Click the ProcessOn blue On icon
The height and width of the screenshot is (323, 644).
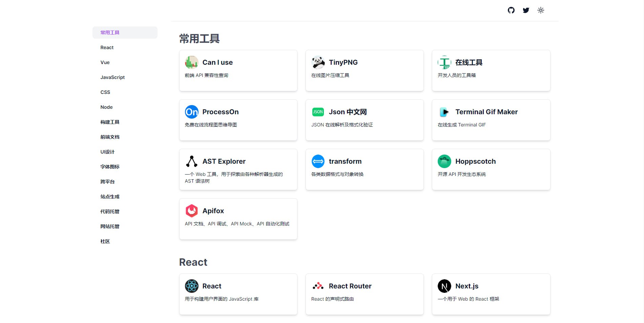(191, 112)
